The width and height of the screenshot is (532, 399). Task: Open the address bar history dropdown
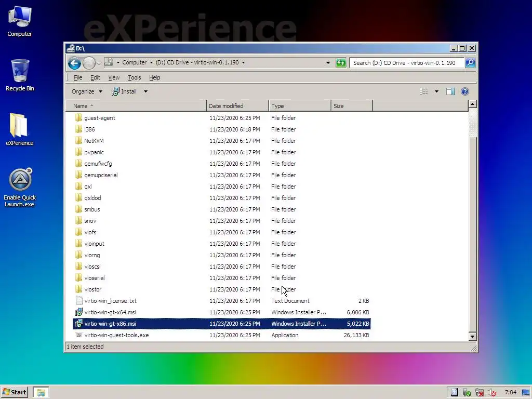pos(328,63)
